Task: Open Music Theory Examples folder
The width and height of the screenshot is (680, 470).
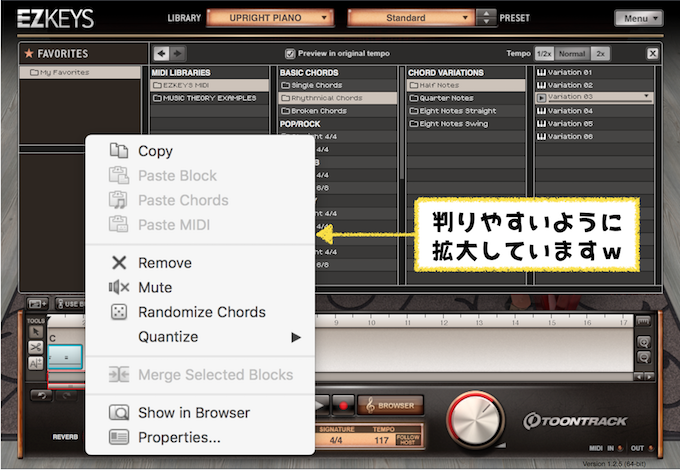Action: 209,98
